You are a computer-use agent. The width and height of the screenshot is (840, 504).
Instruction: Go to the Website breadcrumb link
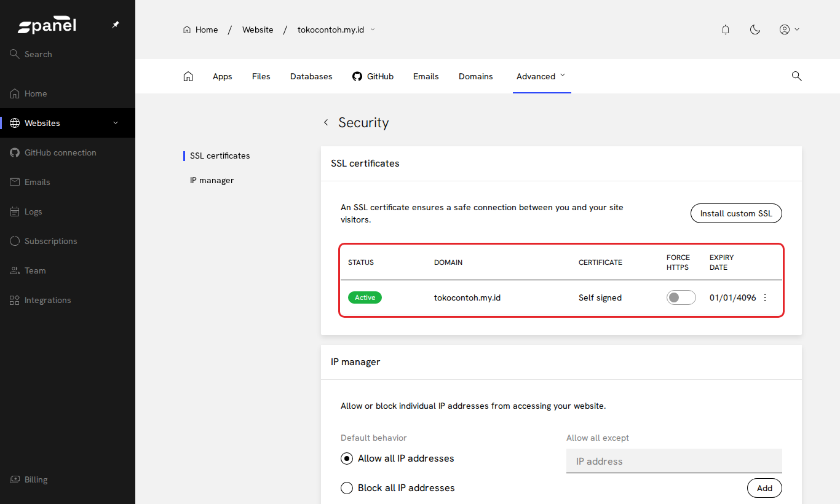258,30
